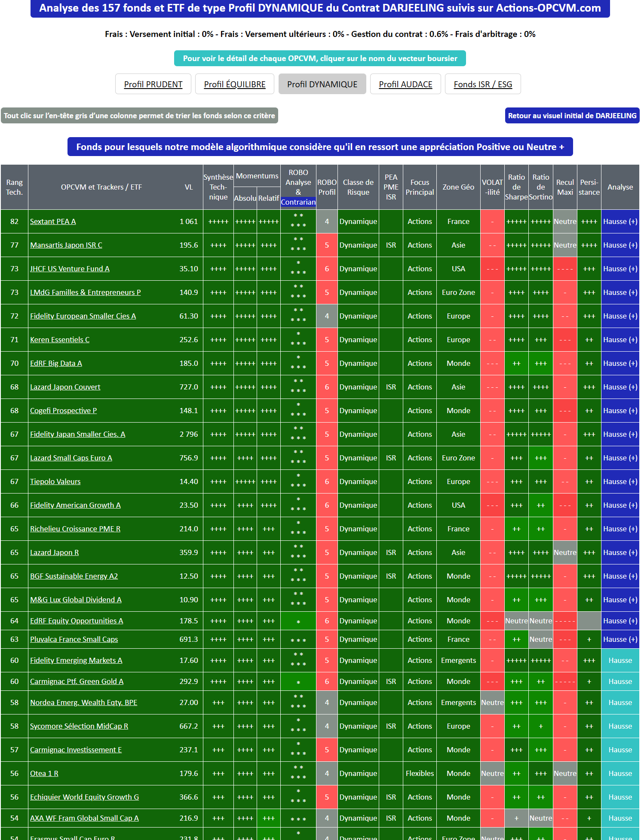
Task: Click the grey column-sorting hint banner
Action: click(139, 116)
